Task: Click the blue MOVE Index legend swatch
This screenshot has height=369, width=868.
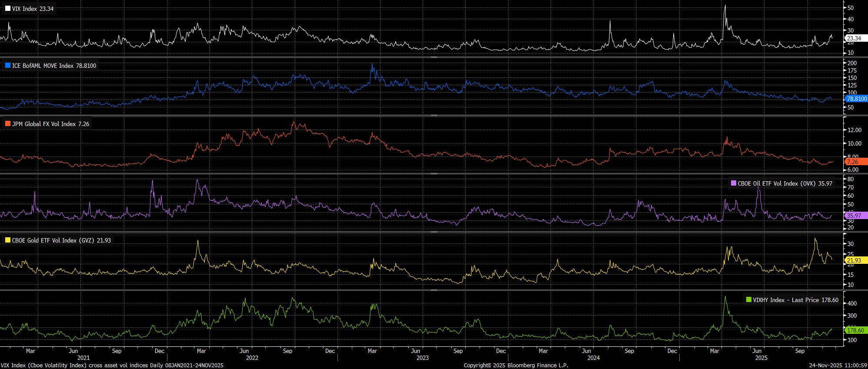Action: point(8,66)
